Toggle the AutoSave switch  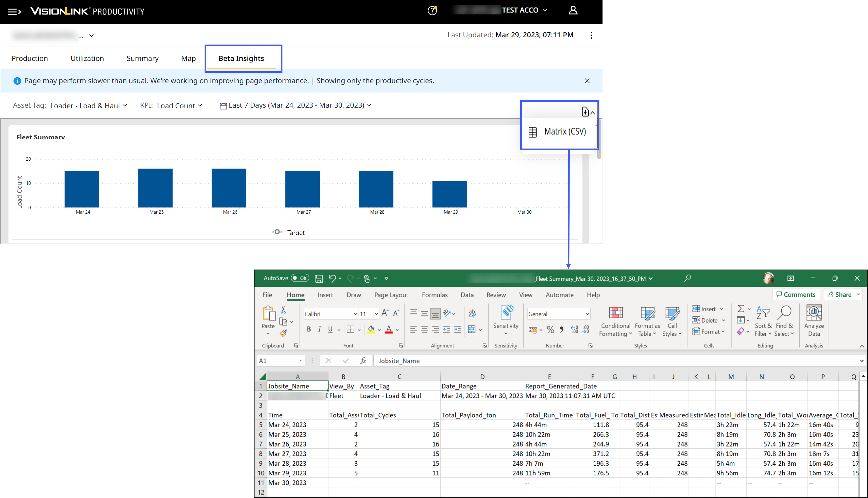[x=300, y=278]
